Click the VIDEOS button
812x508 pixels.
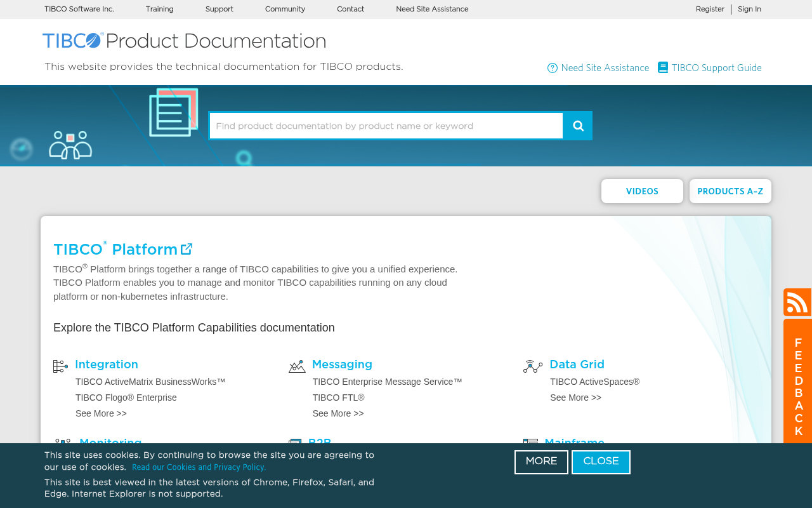642,191
